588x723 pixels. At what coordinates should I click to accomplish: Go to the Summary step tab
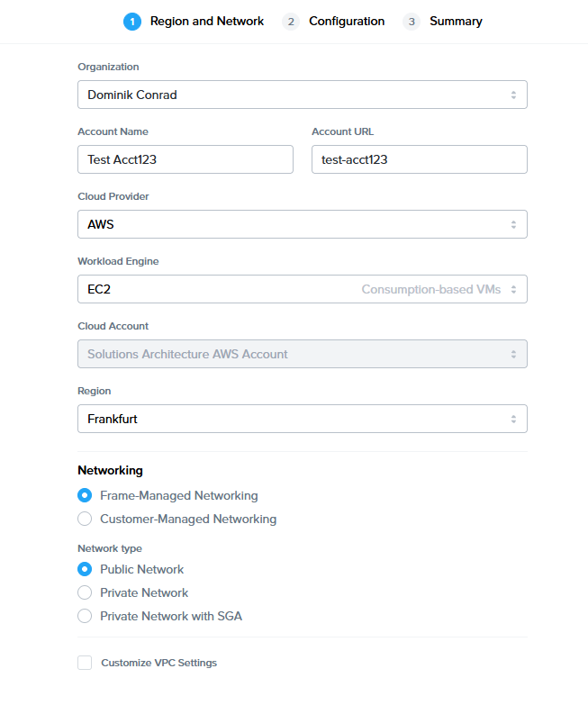456,22
